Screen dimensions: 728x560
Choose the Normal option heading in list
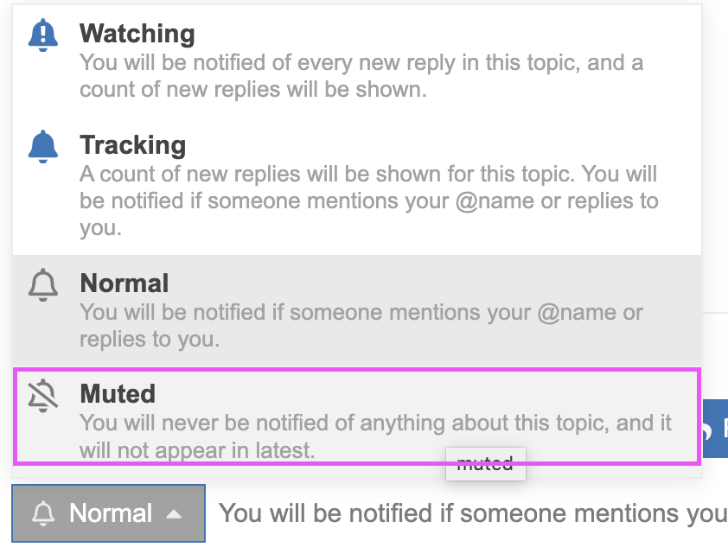(124, 283)
